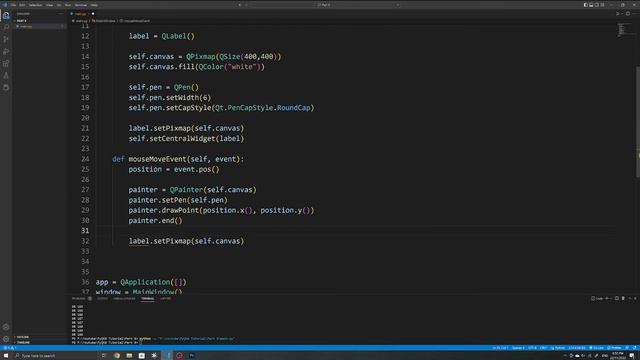Click the editor vertical scrollbar
Viewport: 640px width, 360px height.
pyautogui.click(x=637, y=122)
